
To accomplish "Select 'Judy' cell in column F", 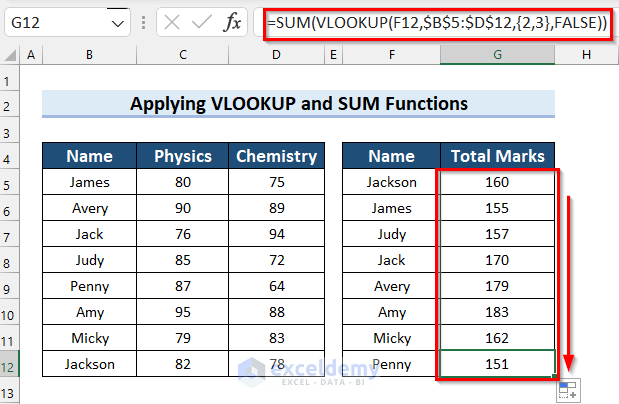I will click(392, 234).
